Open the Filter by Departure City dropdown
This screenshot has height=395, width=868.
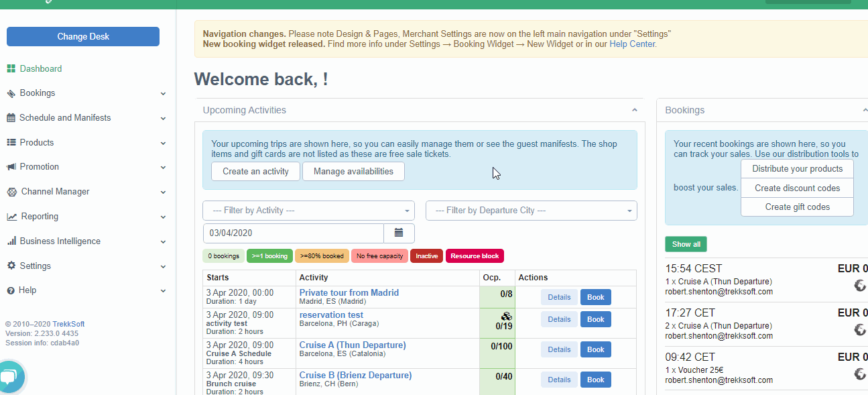[531, 211]
